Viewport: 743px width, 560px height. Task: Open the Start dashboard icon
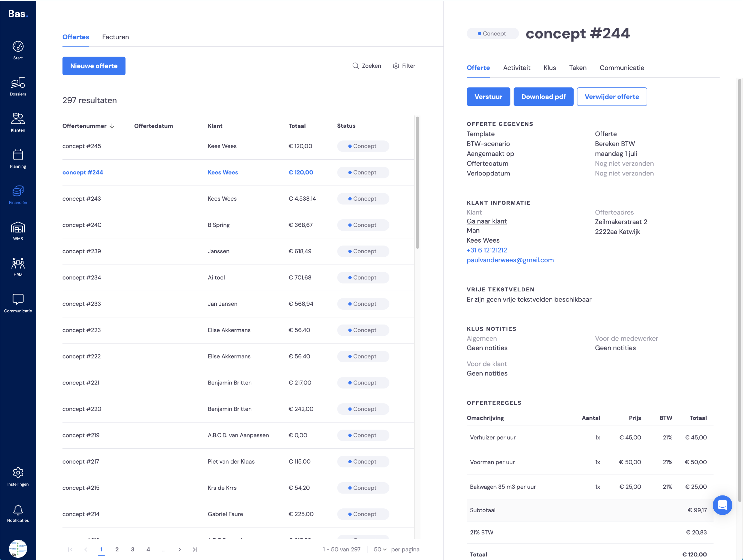(18, 46)
